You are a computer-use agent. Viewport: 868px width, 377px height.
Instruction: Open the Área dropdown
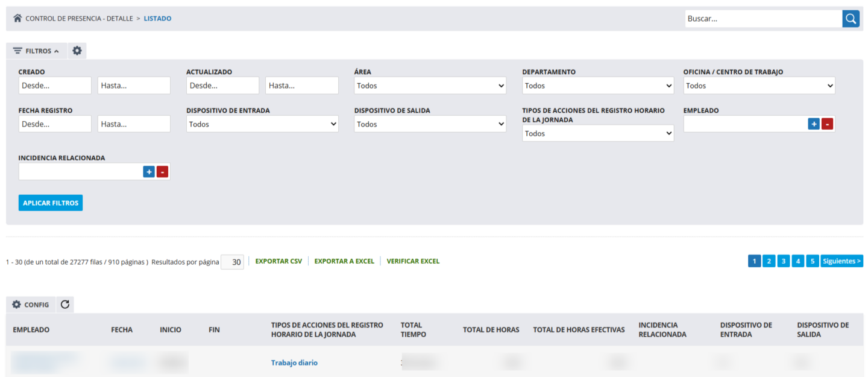click(x=430, y=86)
